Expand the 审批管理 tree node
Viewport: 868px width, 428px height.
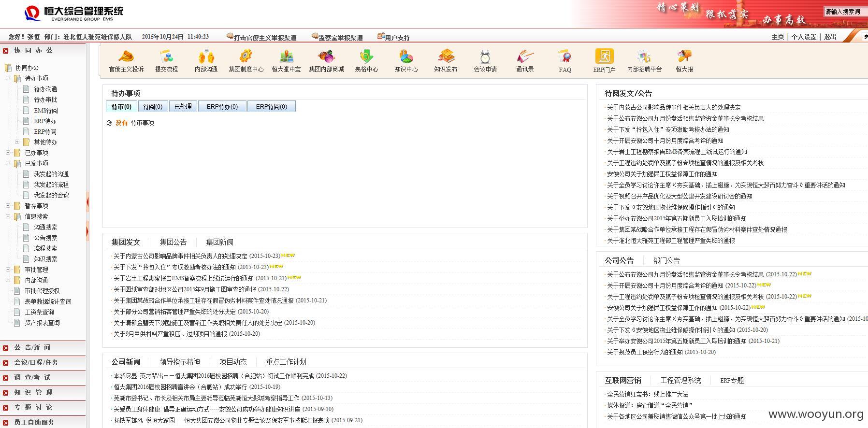tap(8, 269)
